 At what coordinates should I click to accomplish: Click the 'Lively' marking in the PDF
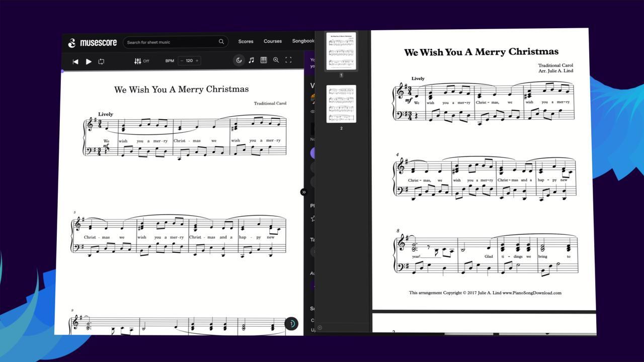click(x=418, y=78)
